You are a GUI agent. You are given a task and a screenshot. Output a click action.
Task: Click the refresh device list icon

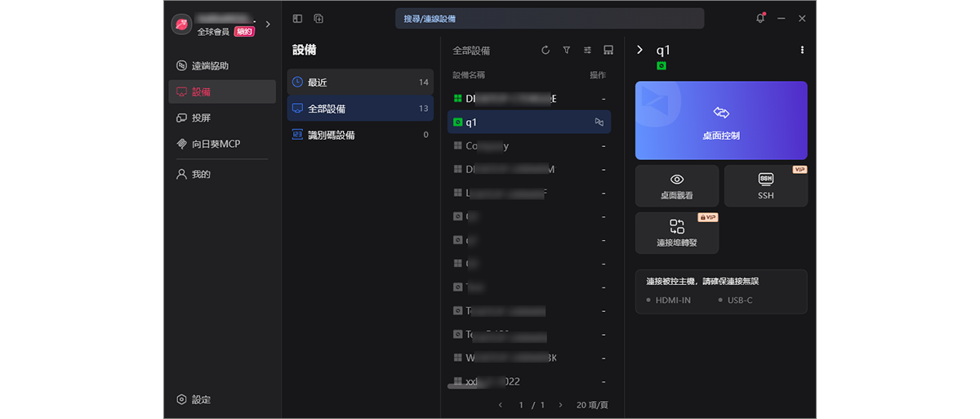click(546, 51)
